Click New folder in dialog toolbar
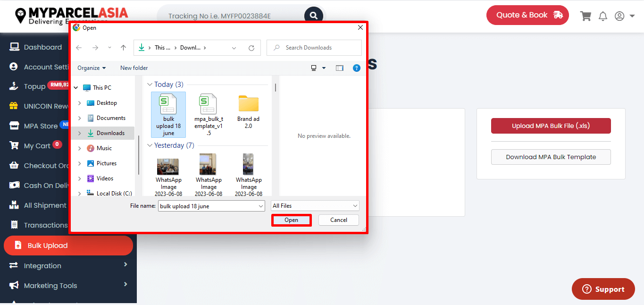 pyautogui.click(x=134, y=68)
